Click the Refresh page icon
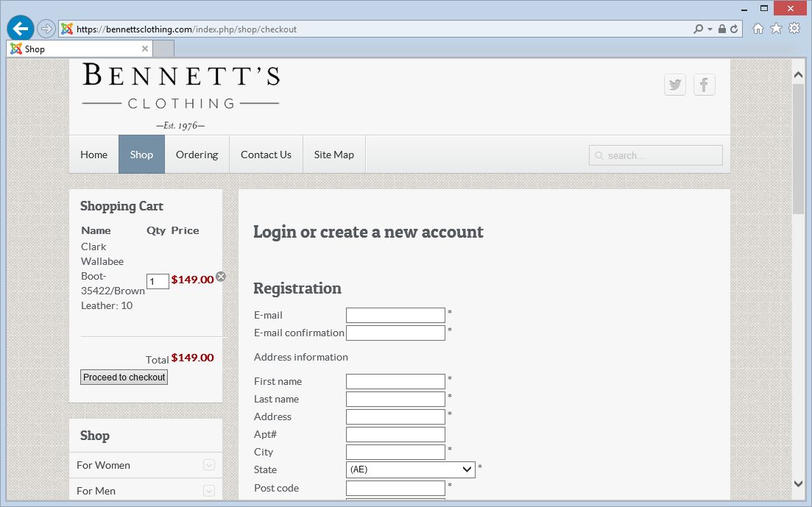This screenshot has height=507, width=812. click(x=734, y=29)
